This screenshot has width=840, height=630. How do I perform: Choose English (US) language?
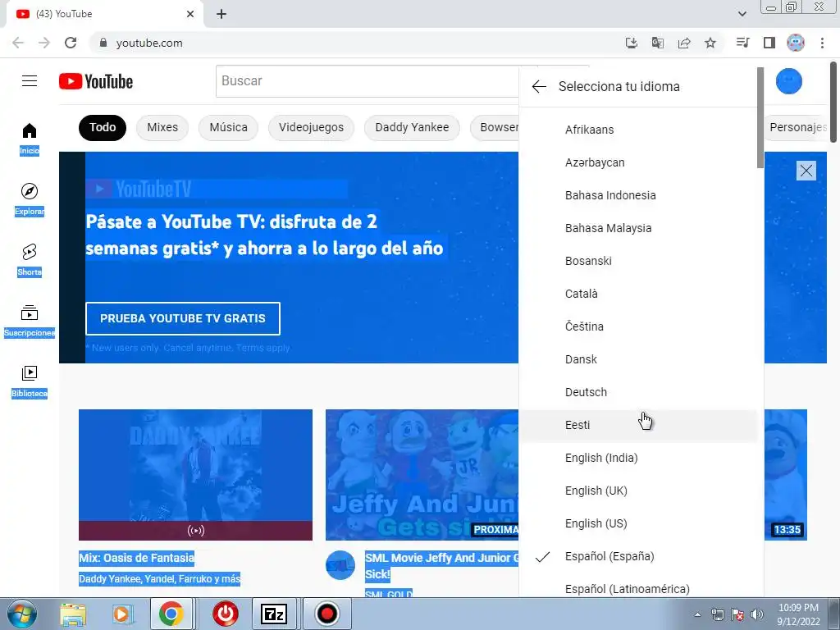[x=638, y=523]
